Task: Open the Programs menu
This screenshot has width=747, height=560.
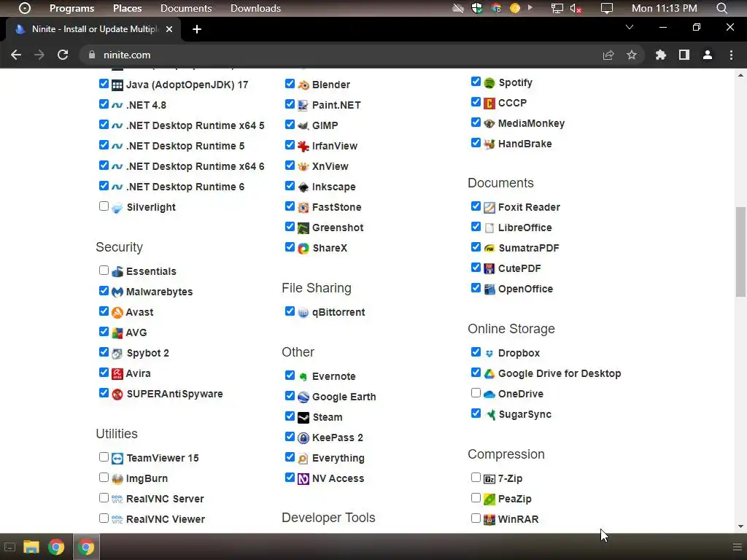Action: [x=72, y=8]
